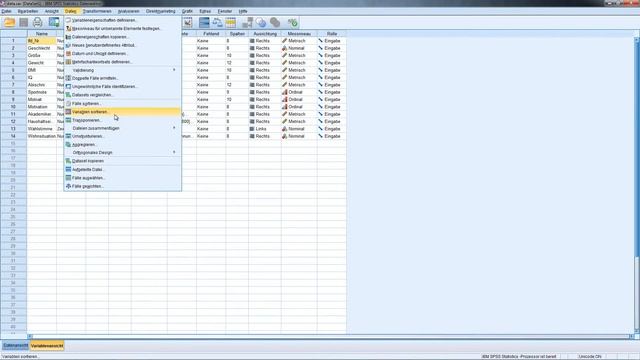Screen dimensions: 640x360
Task: Click the Save toolbar icon
Action: coord(24,22)
